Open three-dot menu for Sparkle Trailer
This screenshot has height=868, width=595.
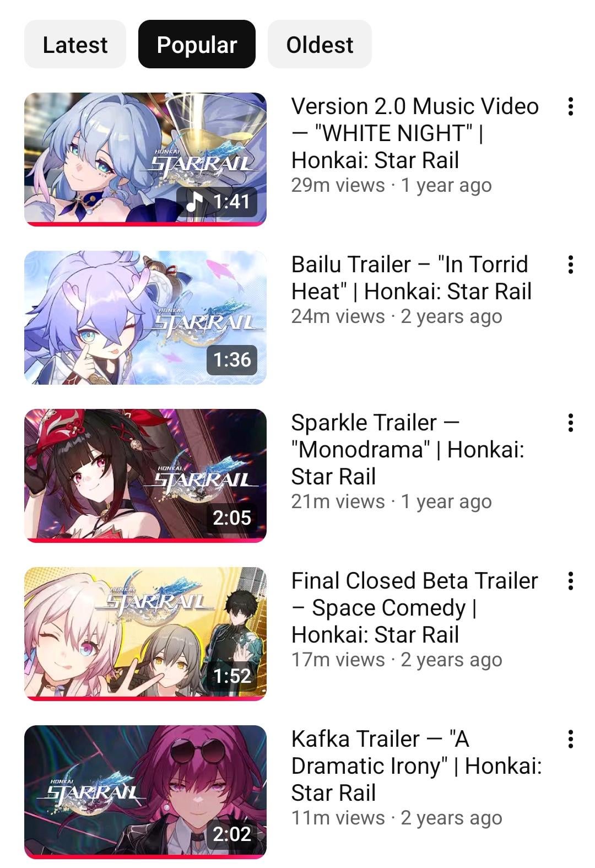click(x=571, y=423)
